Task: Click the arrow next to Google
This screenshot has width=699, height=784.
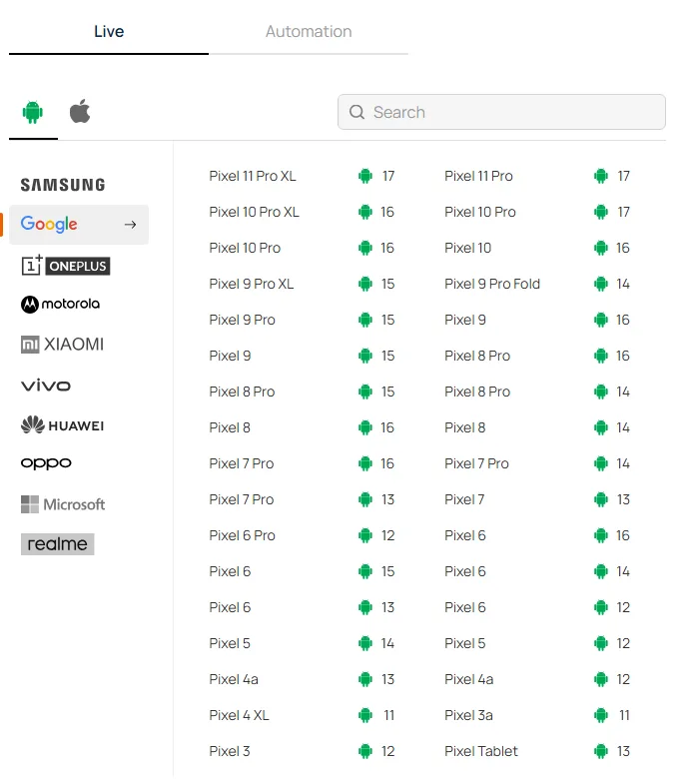Action: click(131, 225)
